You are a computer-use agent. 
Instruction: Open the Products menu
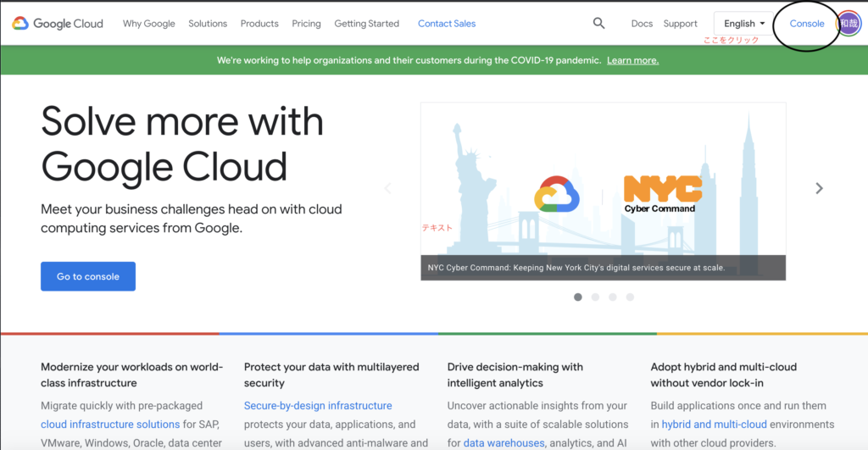tap(259, 23)
